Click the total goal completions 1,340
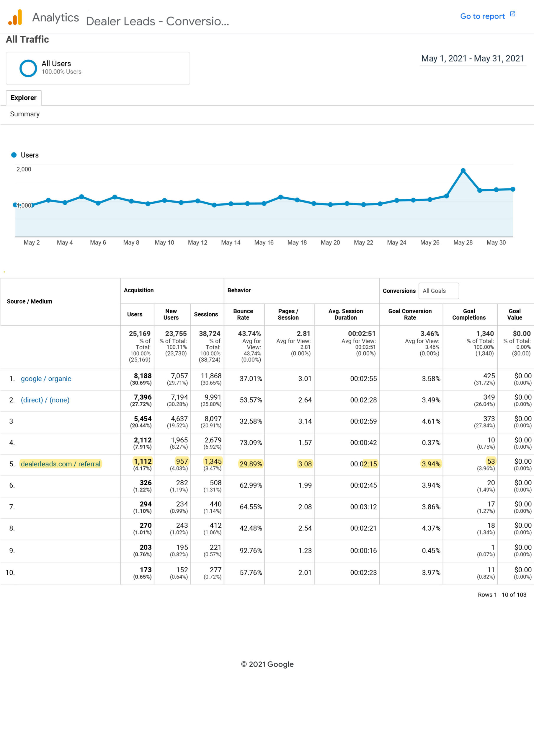 (485, 333)
